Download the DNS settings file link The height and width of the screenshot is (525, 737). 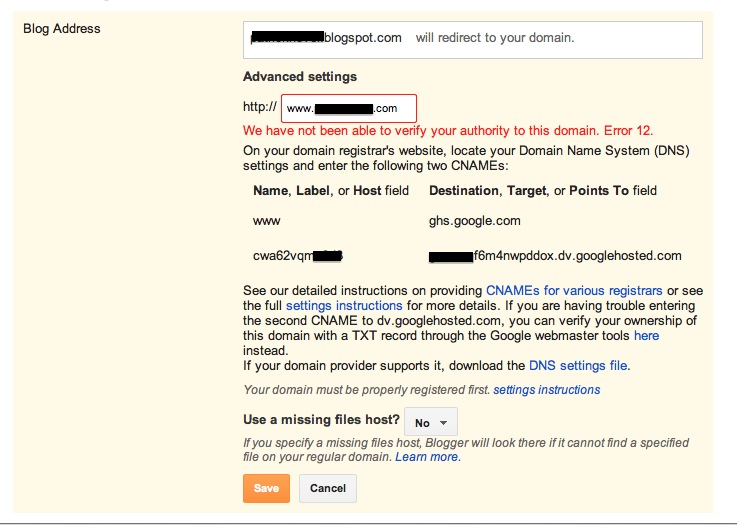(x=578, y=366)
